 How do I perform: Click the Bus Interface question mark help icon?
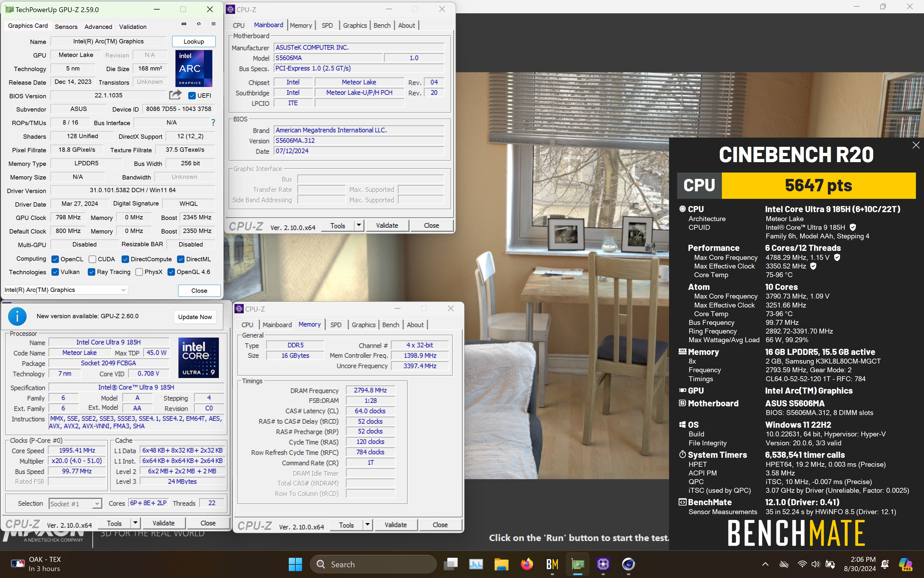[x=213, y=123]
